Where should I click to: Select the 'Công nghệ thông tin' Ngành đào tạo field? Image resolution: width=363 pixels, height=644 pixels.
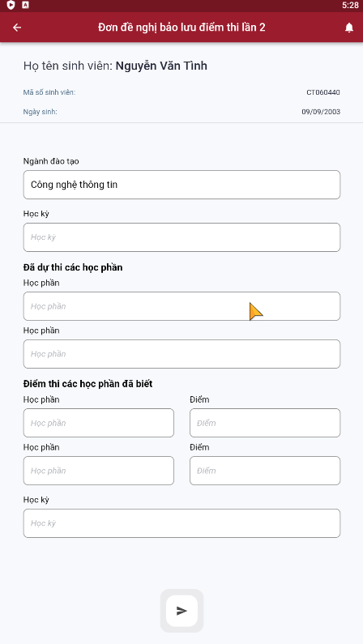181,185
